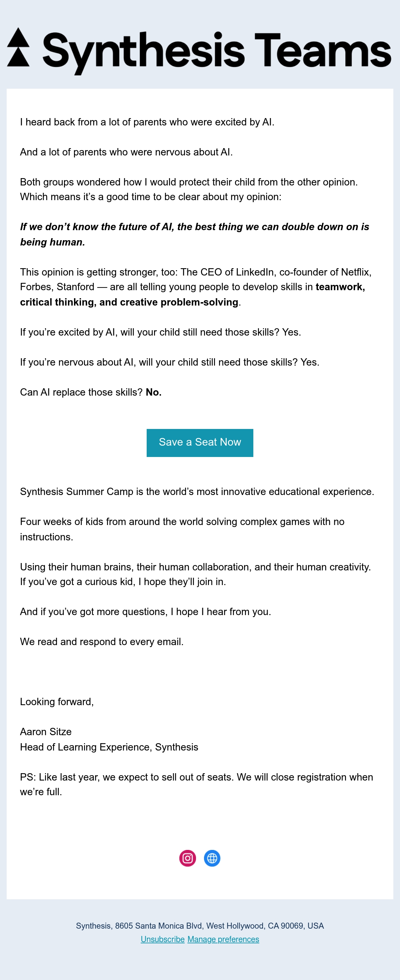Image resolution: width=400 pixels, height=980 pixels.
Task: Click the Unsubscribe link
Action: tap(163, 939)
